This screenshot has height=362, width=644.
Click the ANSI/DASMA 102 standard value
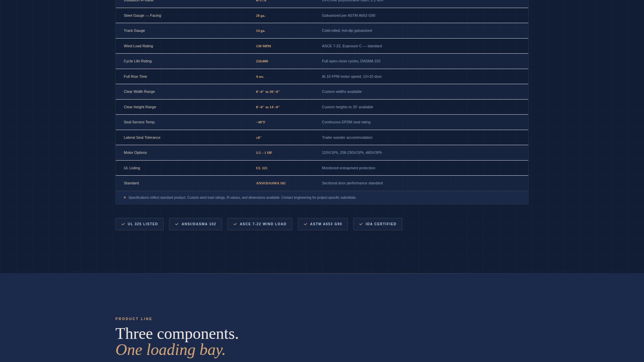[x=270, y=183]
